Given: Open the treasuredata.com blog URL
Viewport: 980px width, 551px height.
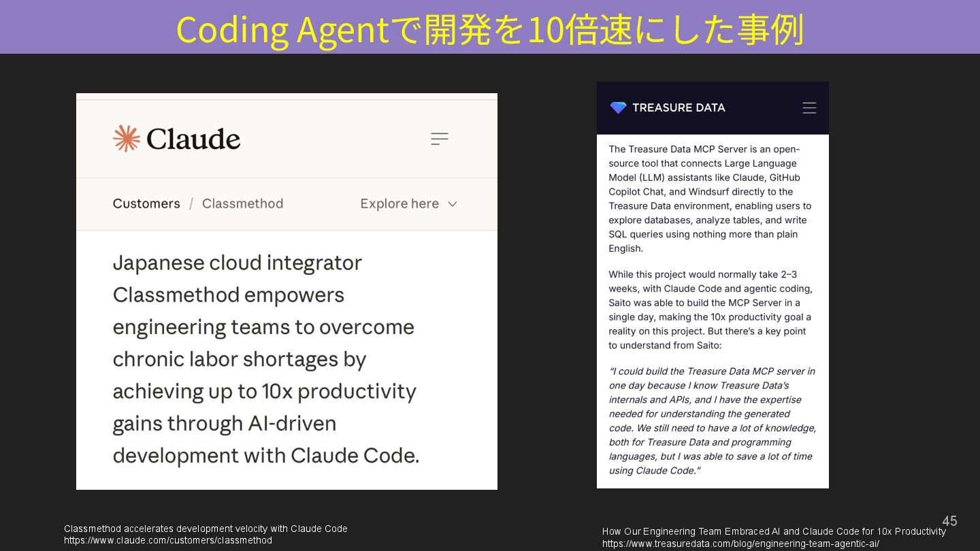Looking at the screenshot, I should point(740,544).
